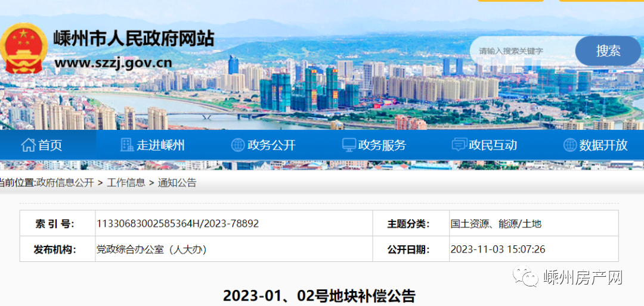This screenshot has width=644, height=306.
Task: Click the chat bubble icon beside 政民互动
Action: (x=459, y=145)
